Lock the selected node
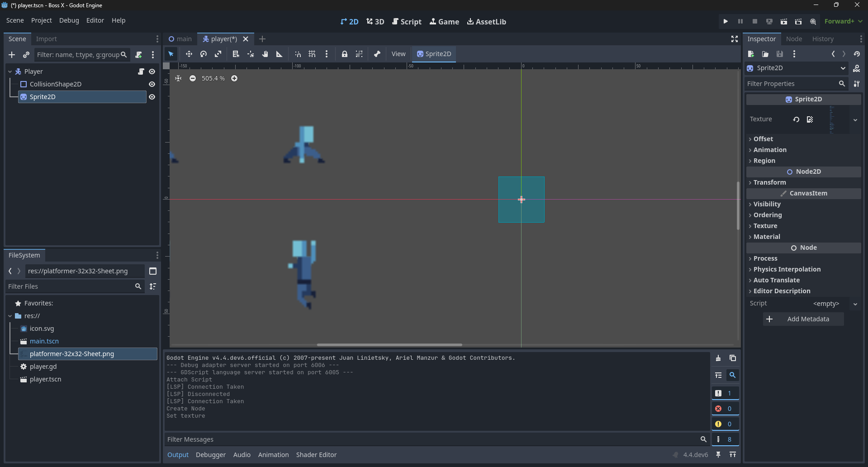Viewport: 868px width, 467px height. point(345,54)
